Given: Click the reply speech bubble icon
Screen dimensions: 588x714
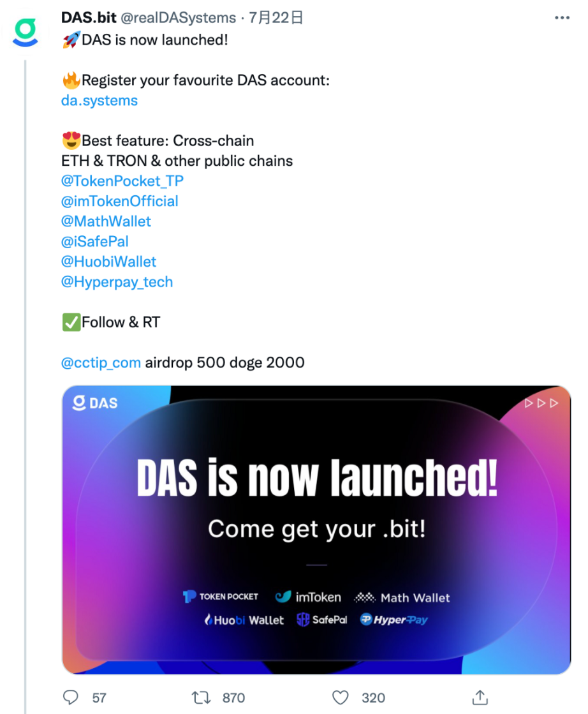Looking at the screenshot, I should point(73,697).
